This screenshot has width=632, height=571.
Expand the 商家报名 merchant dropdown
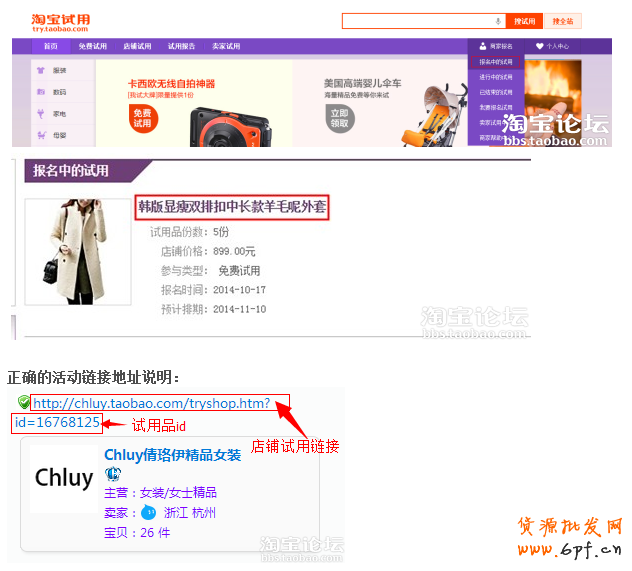pyautogui.click(x=496, y=46)
